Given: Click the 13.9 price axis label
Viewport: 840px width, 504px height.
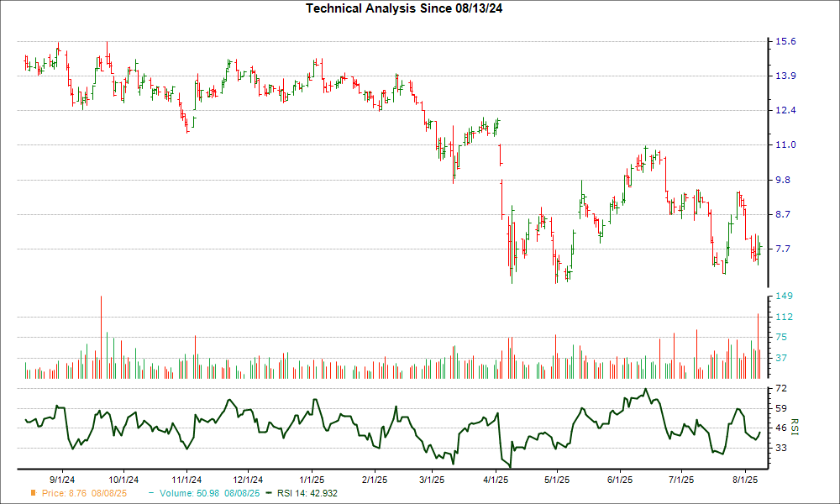Looking at the screenshot, I should coord(785,76).
